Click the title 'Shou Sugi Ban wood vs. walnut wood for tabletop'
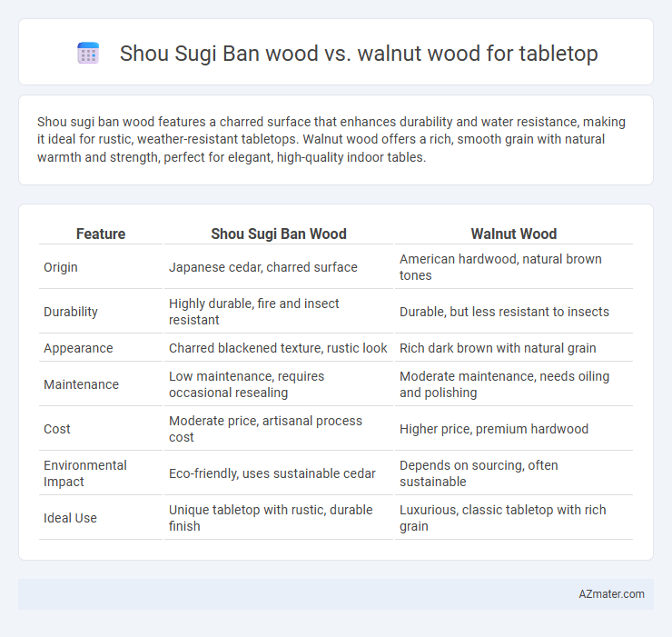 coord(359,54)
